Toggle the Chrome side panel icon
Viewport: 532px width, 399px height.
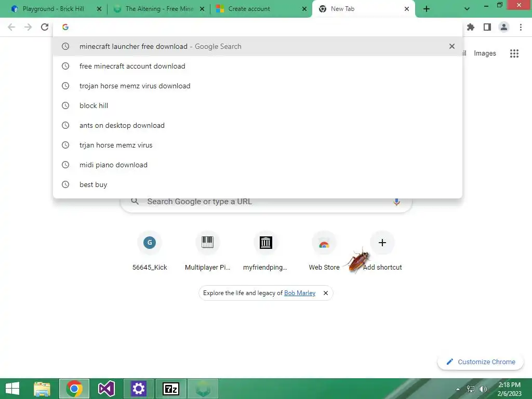[487, 27]
